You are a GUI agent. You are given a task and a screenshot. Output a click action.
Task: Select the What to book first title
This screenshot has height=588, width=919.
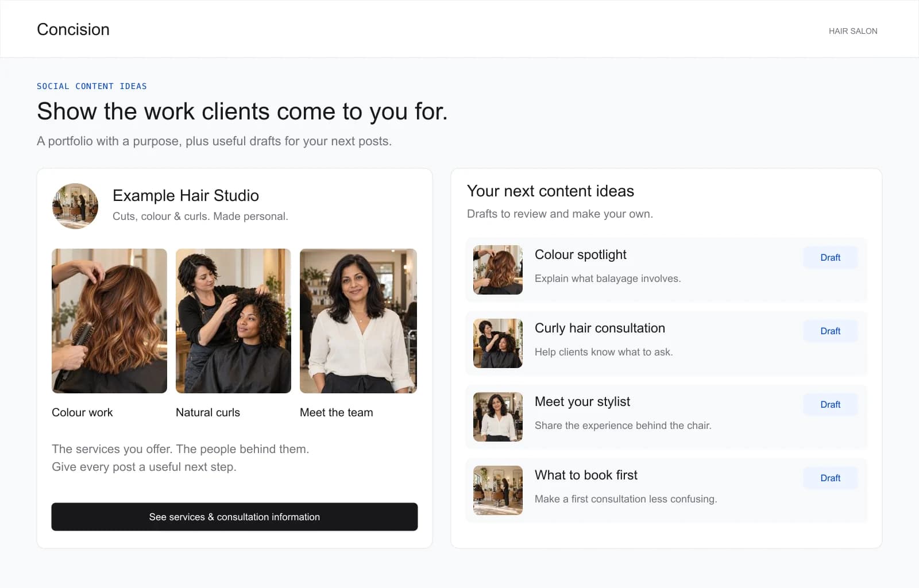coord(586,475)
